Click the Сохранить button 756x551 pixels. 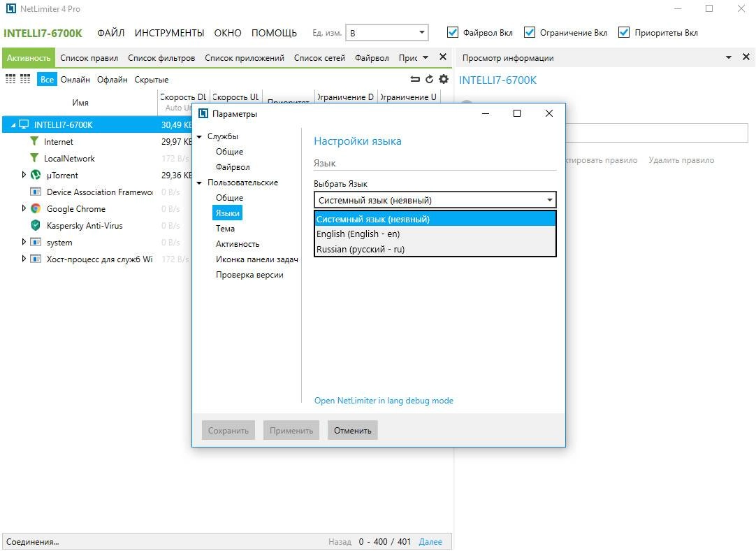(x=228, y=430)
